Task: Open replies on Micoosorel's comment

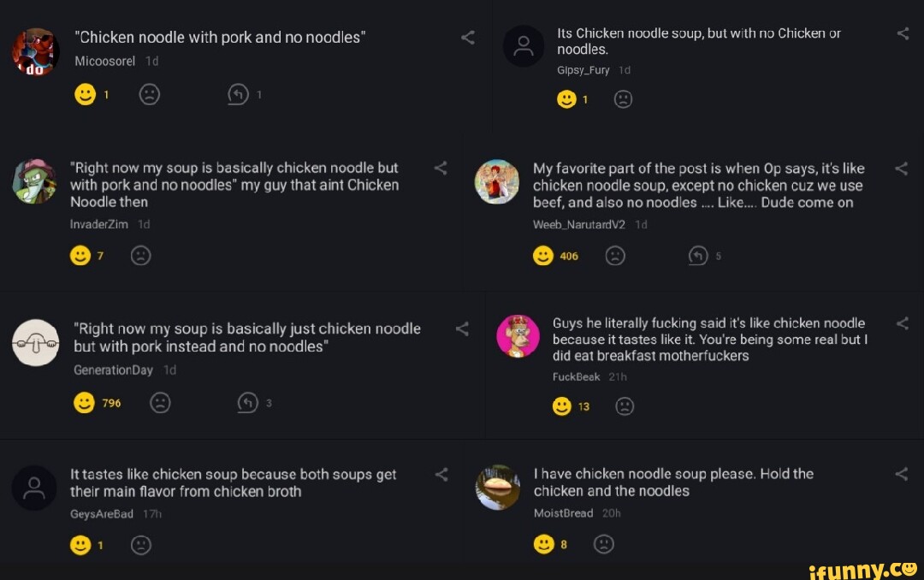Action: (238, 94)
